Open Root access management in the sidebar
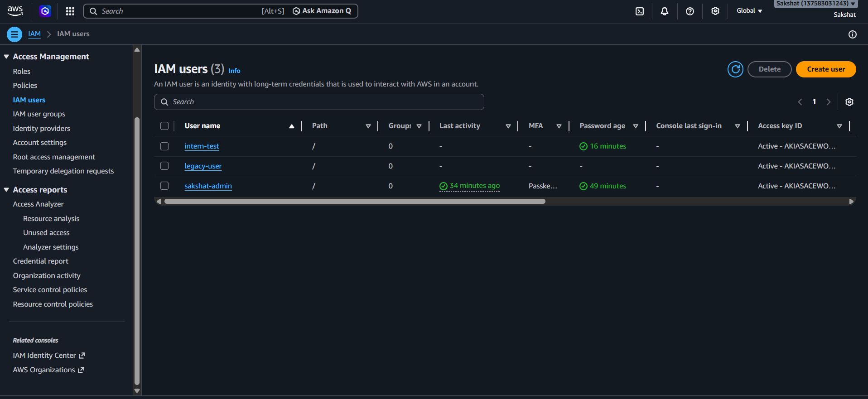This screenshot has height=399, width=868. [54, 157]
